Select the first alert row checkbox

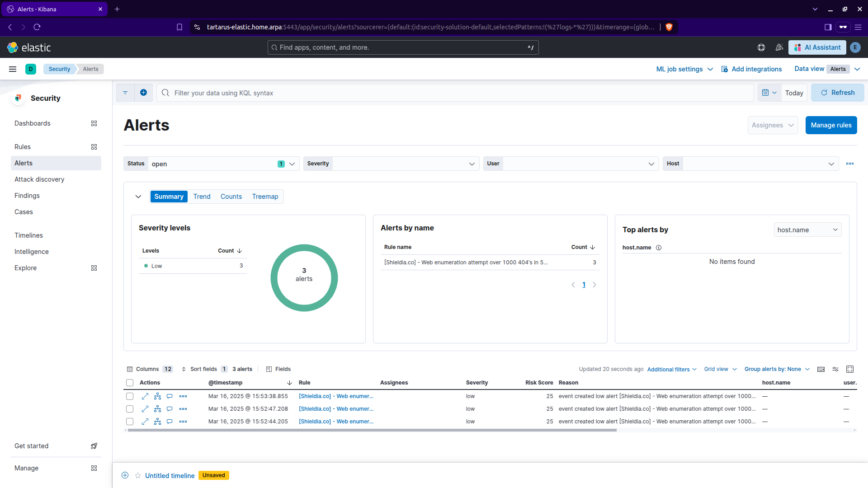click(x=130, y=396)
